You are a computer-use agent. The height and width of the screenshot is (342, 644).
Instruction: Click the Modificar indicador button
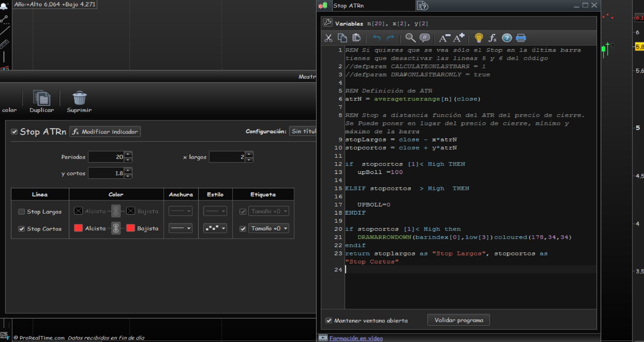(x=105, y=132)
